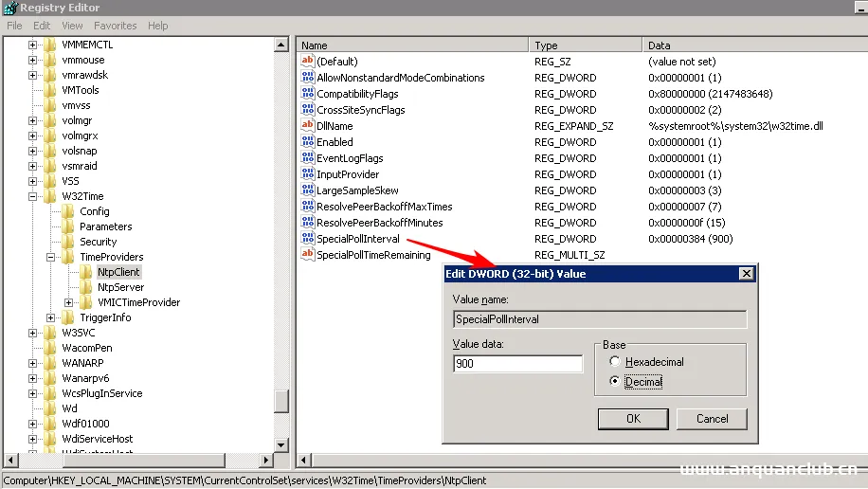The image size is (868, 489).
Task: Click the SpecialPollInterval DWORD icon
Action: 307,239
